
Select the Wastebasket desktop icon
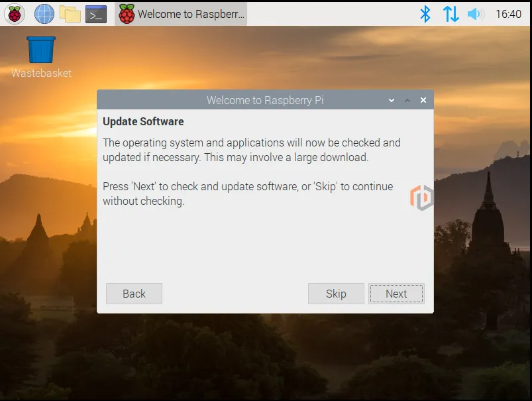coord(41,57)
